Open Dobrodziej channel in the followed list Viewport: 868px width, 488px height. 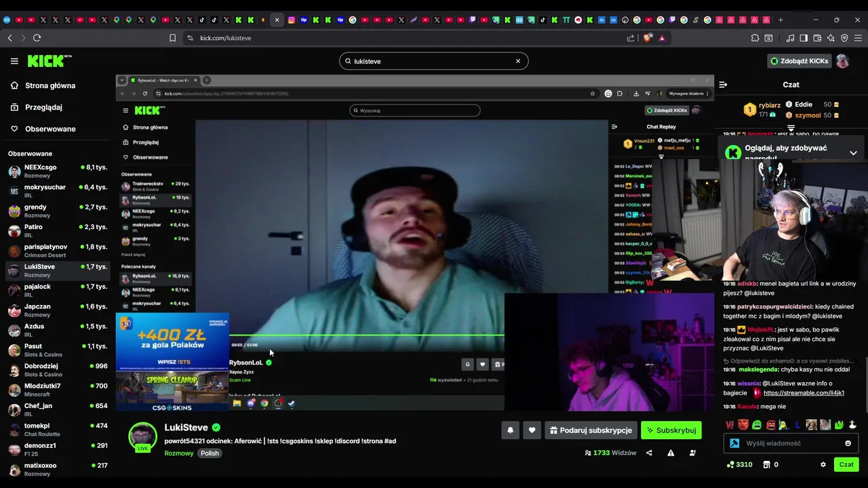point(58,370)
